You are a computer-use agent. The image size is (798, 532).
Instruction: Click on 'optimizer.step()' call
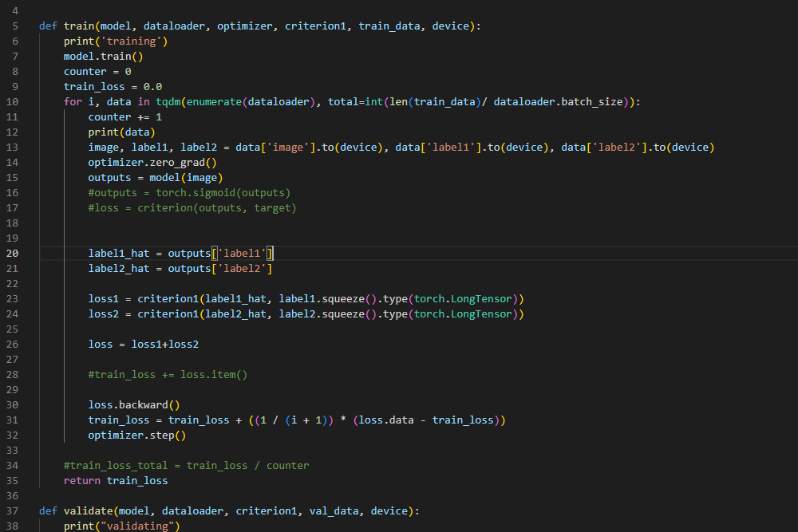[x=136, y=435]
